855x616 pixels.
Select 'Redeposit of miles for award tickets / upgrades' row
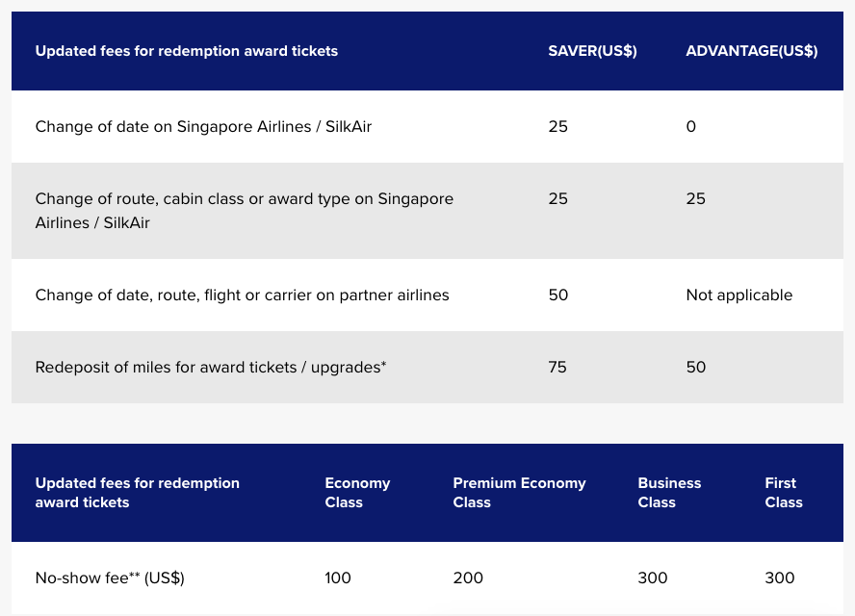427,367
